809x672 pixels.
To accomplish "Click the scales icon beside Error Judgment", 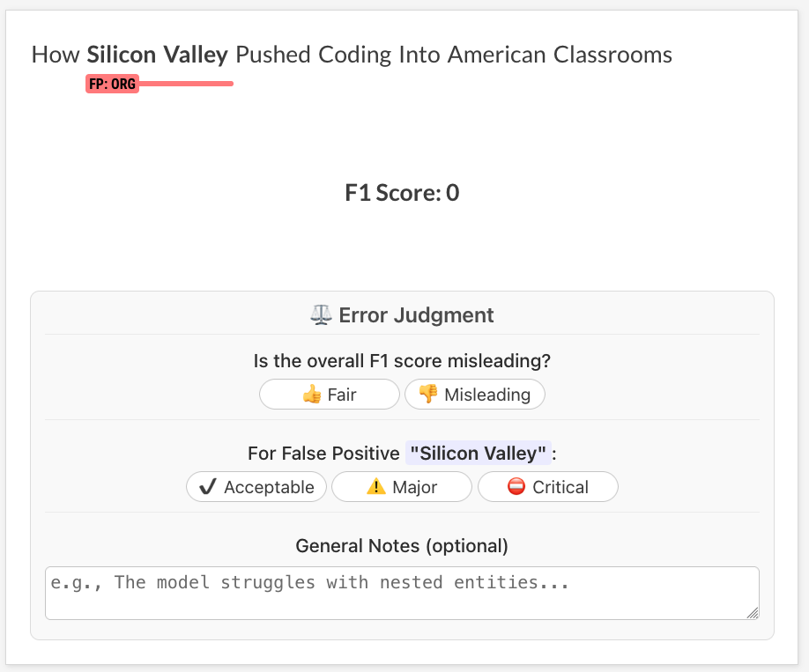I will (321, 315).
